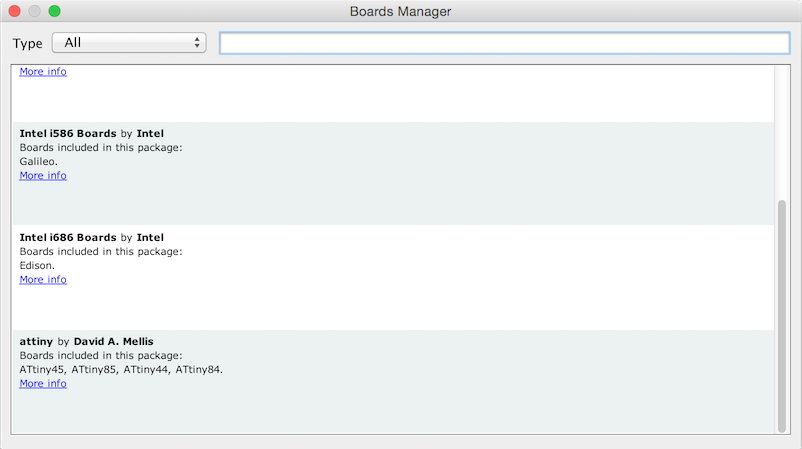Click the Galileo. board name text
This screenshot has height=449, width=802.
click(38, 162)
